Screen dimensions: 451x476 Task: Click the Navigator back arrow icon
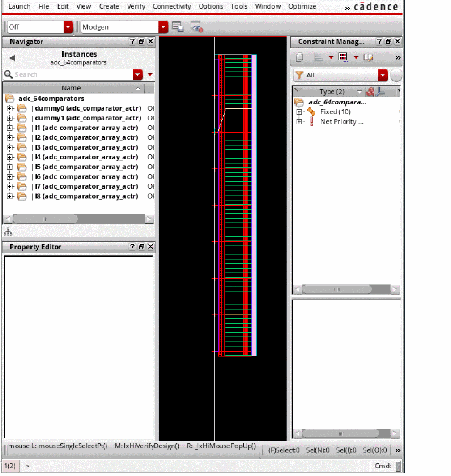coord(13,58)
